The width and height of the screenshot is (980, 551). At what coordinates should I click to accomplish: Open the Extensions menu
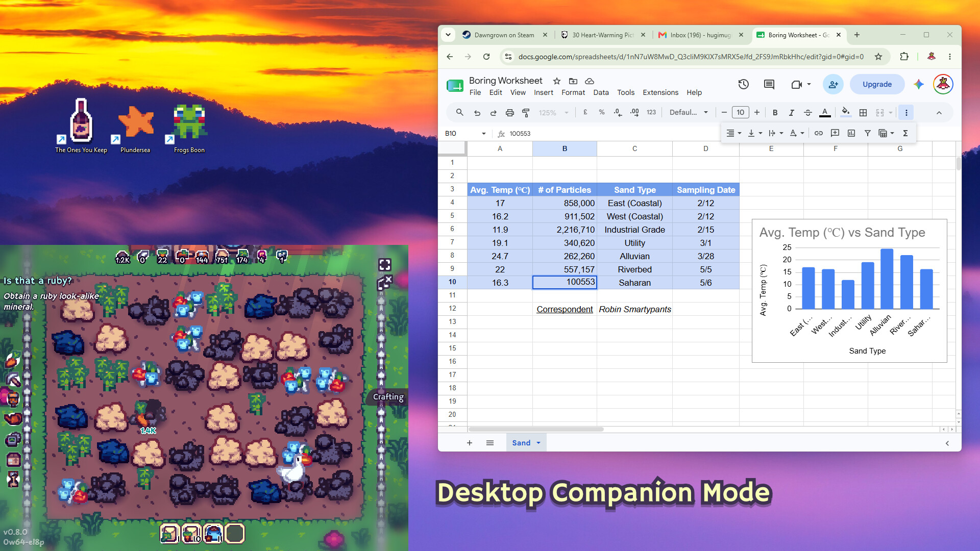coord(660,92)
